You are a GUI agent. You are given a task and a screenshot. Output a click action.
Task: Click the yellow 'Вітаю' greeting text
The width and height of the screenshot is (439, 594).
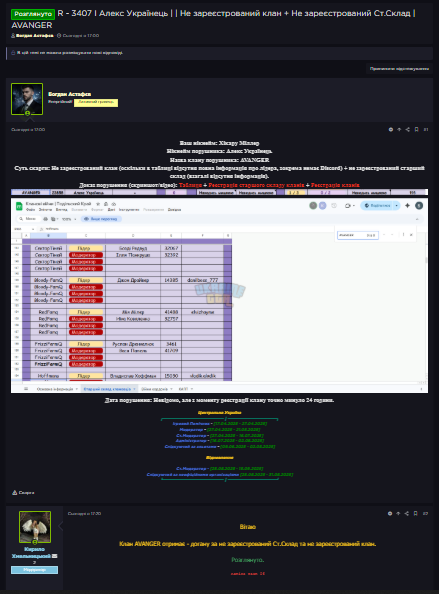click(248, 527)
